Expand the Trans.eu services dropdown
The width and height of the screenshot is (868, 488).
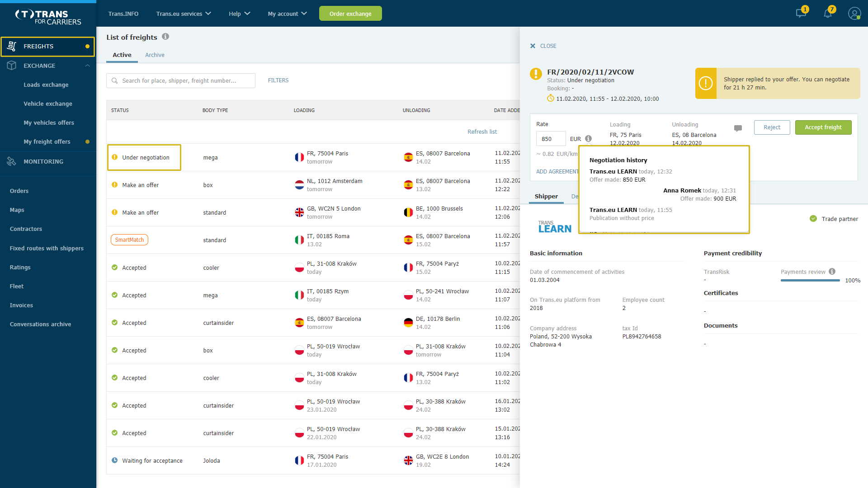click(x=184, y=14)
